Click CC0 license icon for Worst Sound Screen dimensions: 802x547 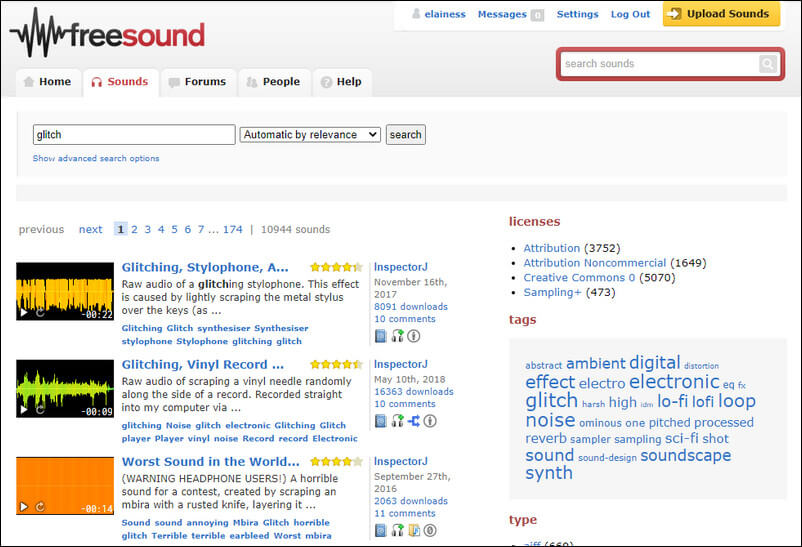pos(430,531)
